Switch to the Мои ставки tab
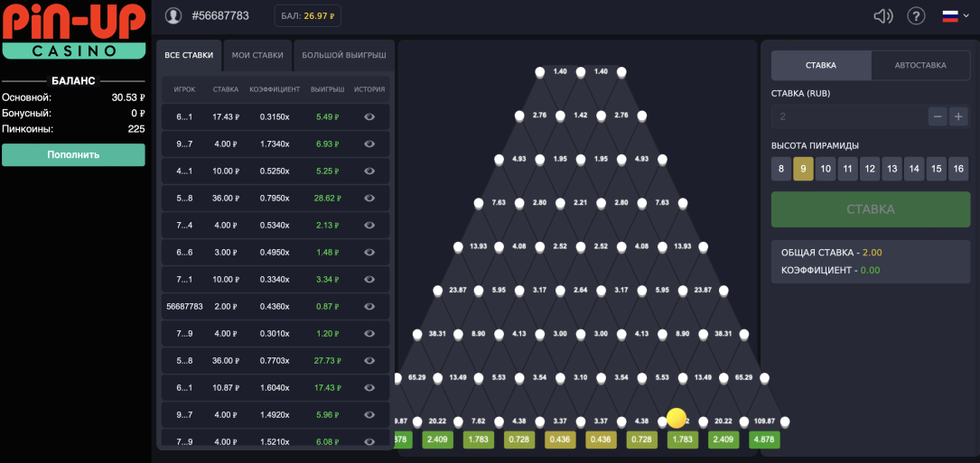980x463 pixels. (x=257, y=55)
